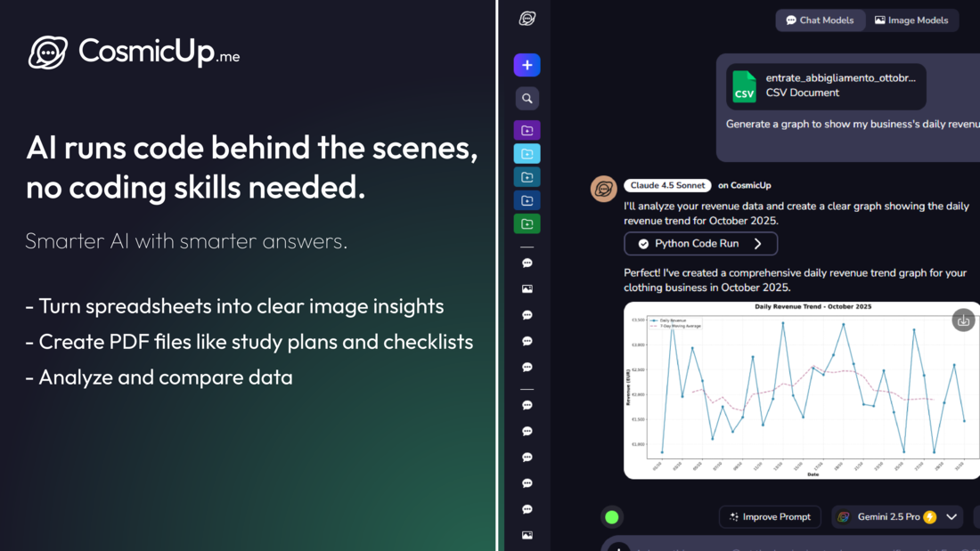
Task: Open the attached entrate_abbigliamento CSV card
Action: tap(826, 86)
